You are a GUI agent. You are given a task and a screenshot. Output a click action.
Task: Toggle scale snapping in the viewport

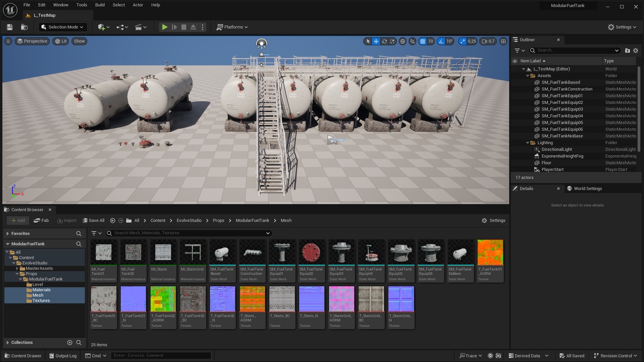(462, 41)
